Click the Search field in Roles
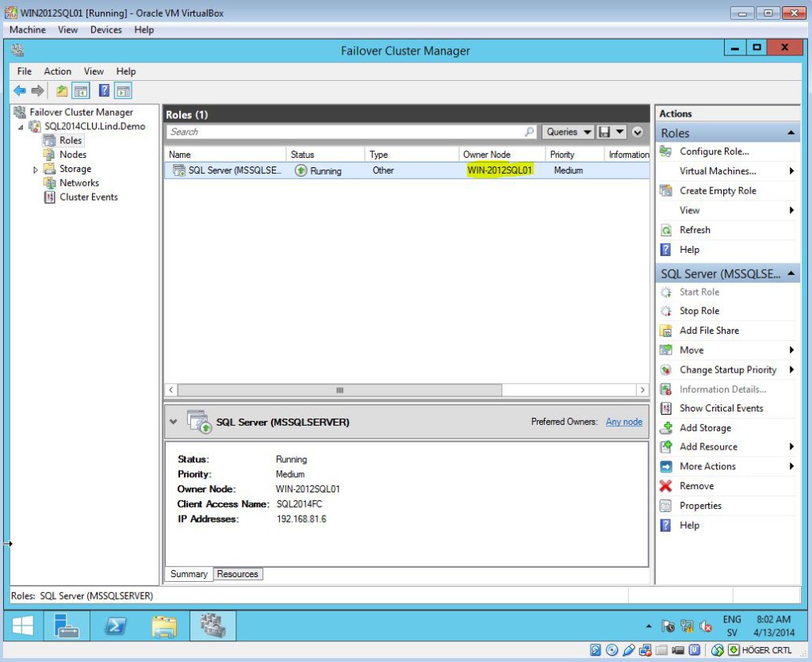Screen dimensions: 812x662 point(344,132)
